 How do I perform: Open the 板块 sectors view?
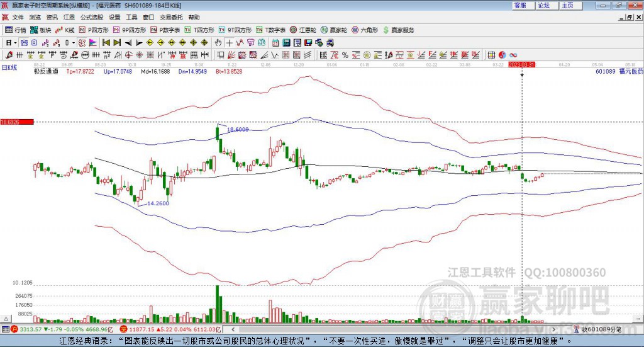pyautogui.click(x=41, y=30)
